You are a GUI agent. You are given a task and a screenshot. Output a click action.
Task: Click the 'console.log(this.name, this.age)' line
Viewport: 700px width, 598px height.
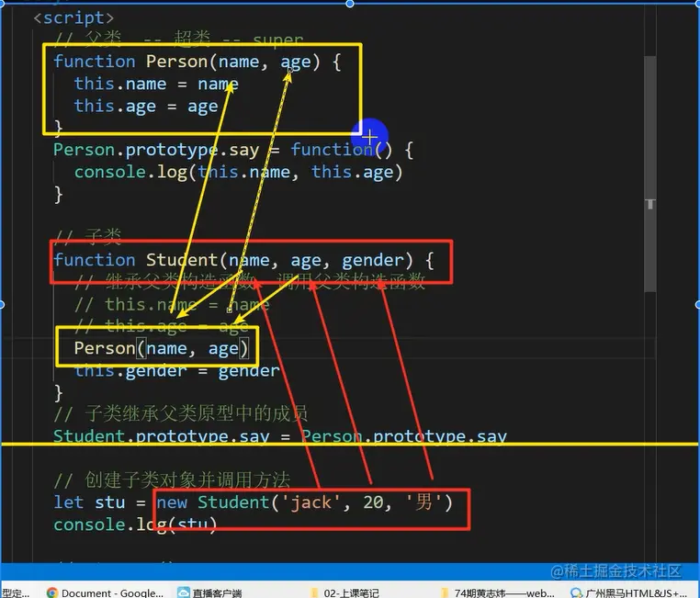239,173
